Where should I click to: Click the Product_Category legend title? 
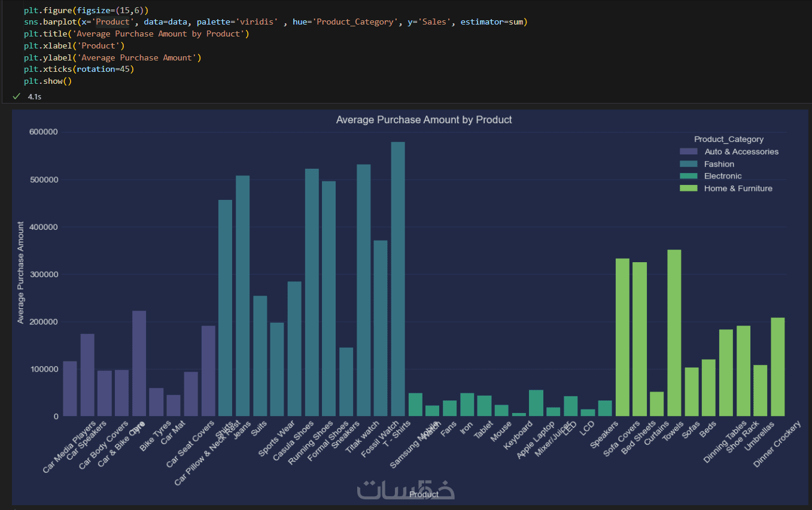[728, 139]
